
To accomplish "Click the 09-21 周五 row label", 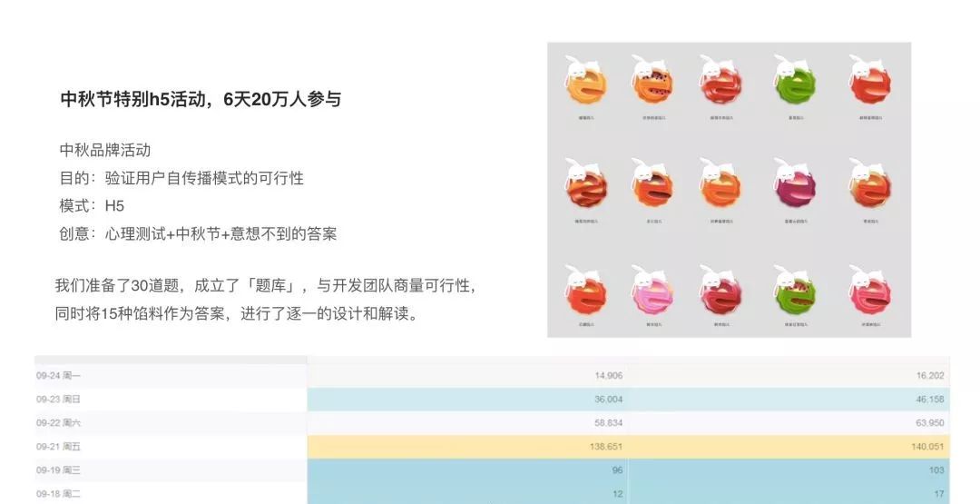I will pyautogui.click(x=58, y=447).
